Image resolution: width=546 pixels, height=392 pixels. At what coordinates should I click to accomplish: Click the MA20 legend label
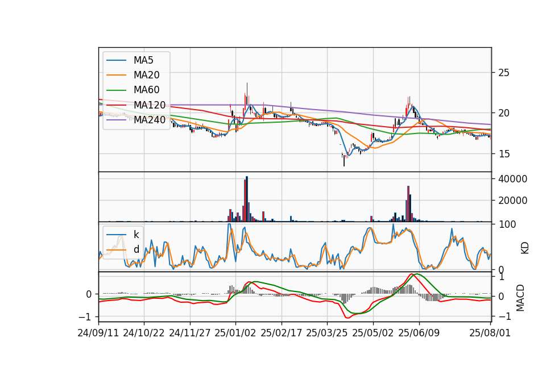(146, 75)
